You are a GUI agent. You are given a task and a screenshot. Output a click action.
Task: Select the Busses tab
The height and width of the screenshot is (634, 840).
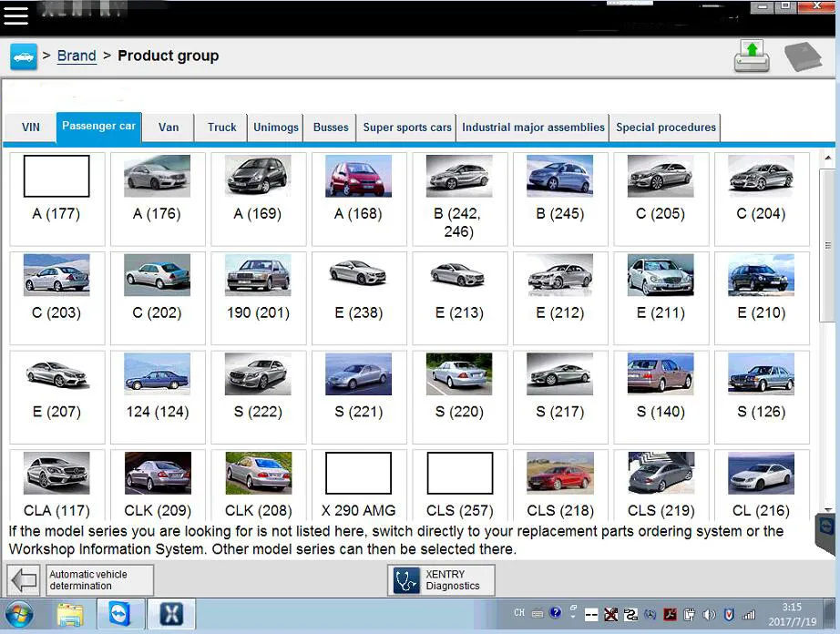point(331,128)
